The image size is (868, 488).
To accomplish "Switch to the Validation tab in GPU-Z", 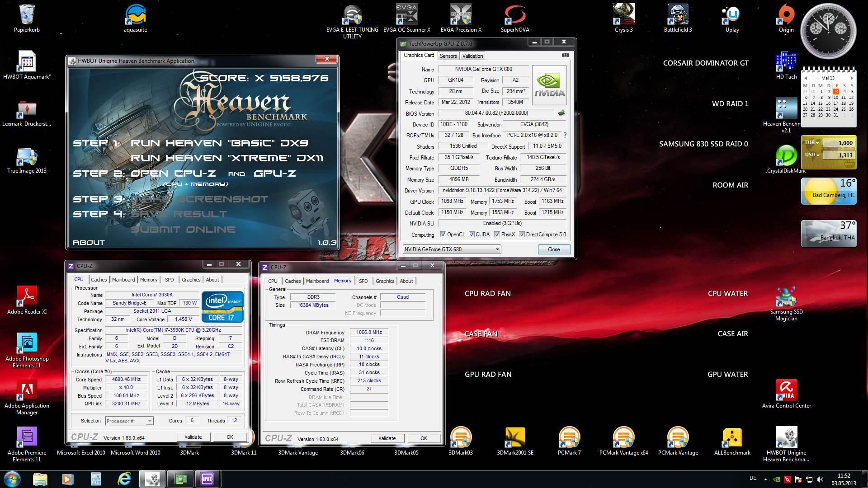I will point(472,56).
